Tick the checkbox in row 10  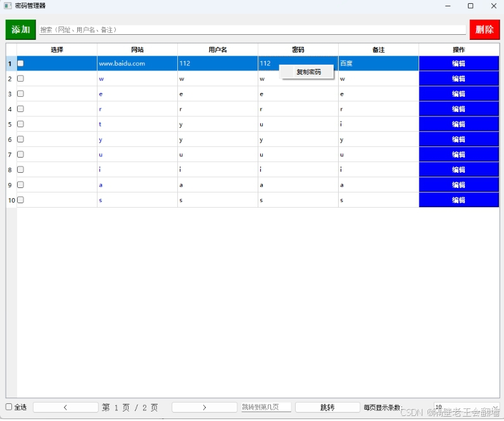point(20,200)
